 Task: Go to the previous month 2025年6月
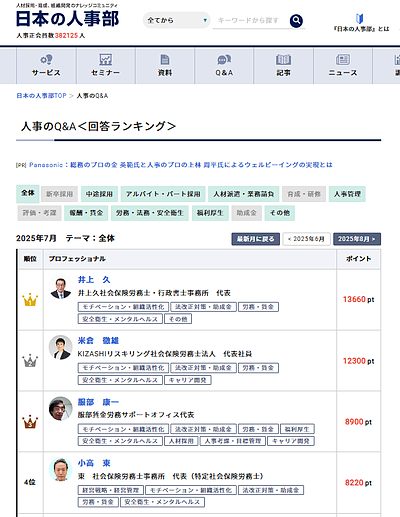click(x=306, y=239)
